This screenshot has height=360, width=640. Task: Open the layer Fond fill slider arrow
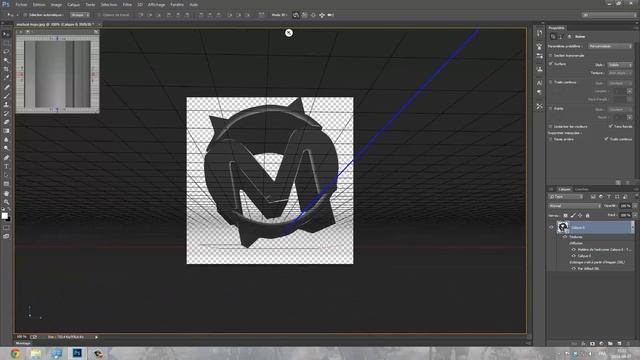(635, 215)
